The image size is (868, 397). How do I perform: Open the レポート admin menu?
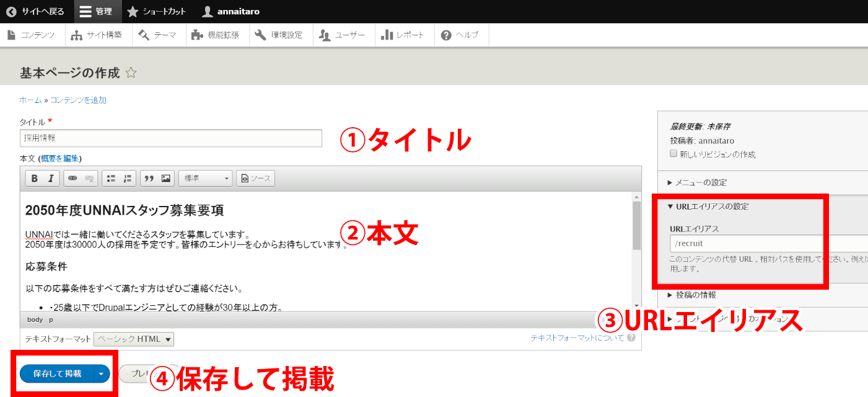click(x=405, y=35)
